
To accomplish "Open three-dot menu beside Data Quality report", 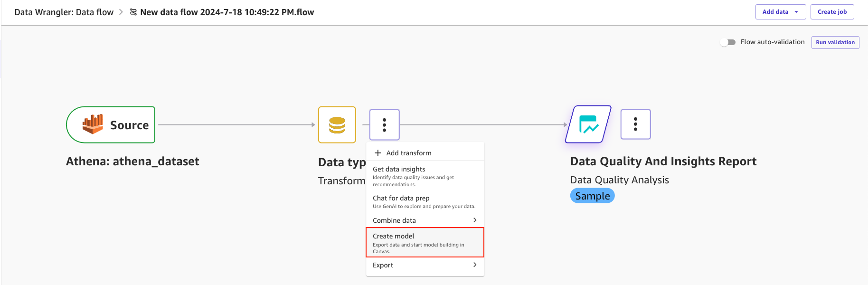I will 636,124.
